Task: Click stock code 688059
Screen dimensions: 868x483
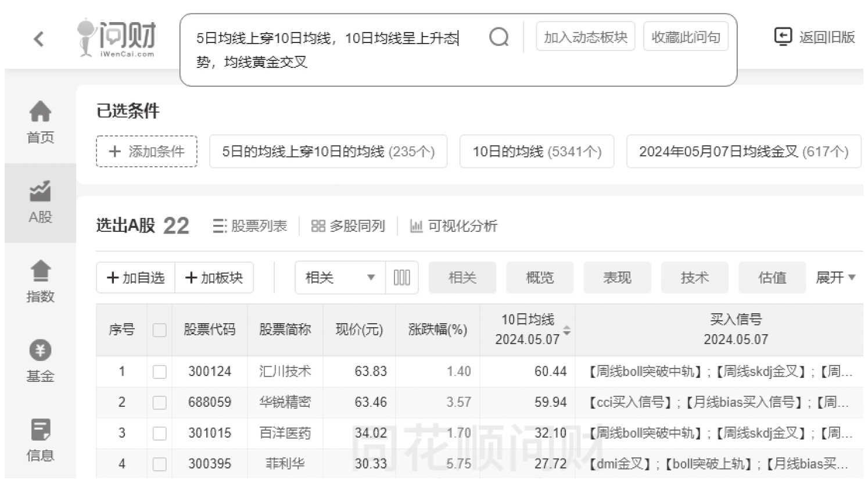Action: pos(210,402)
